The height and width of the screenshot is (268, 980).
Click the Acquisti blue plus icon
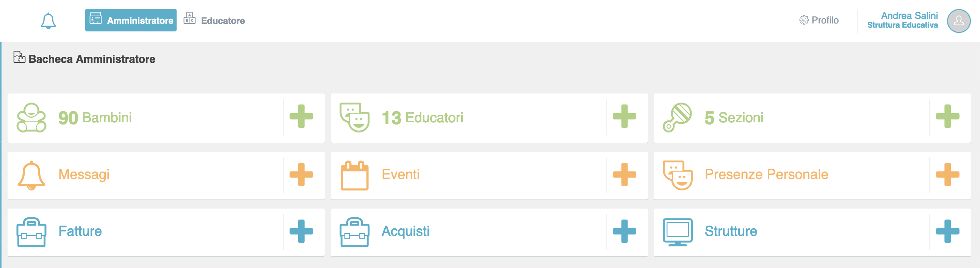(624, 231)
